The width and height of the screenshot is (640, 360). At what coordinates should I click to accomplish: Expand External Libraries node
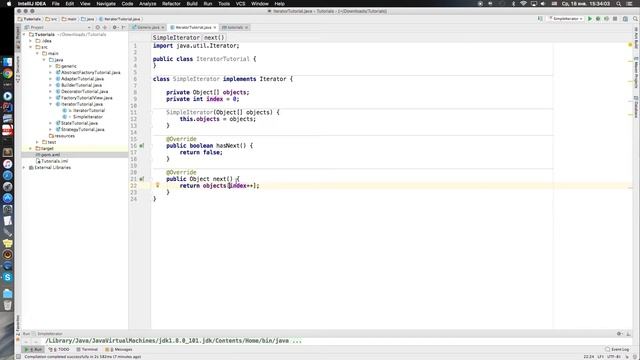pyautogui.click(x=24, y=168)
